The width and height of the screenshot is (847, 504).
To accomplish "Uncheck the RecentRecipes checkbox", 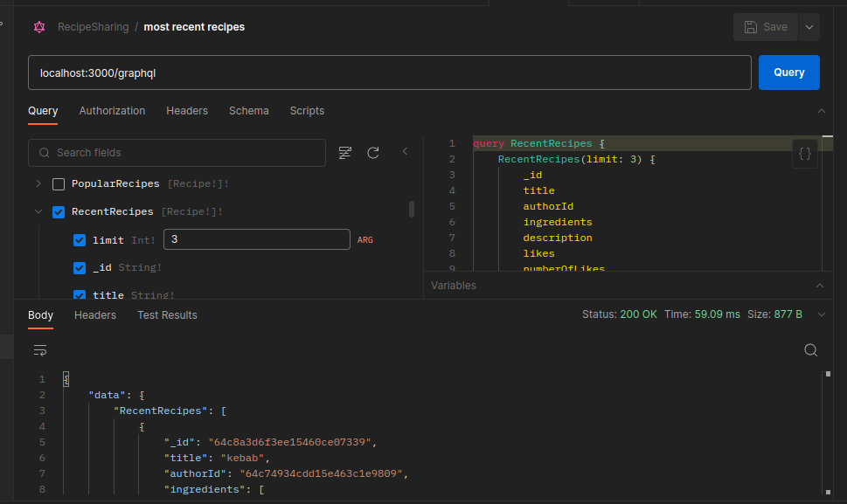I will tap(59, 212).
